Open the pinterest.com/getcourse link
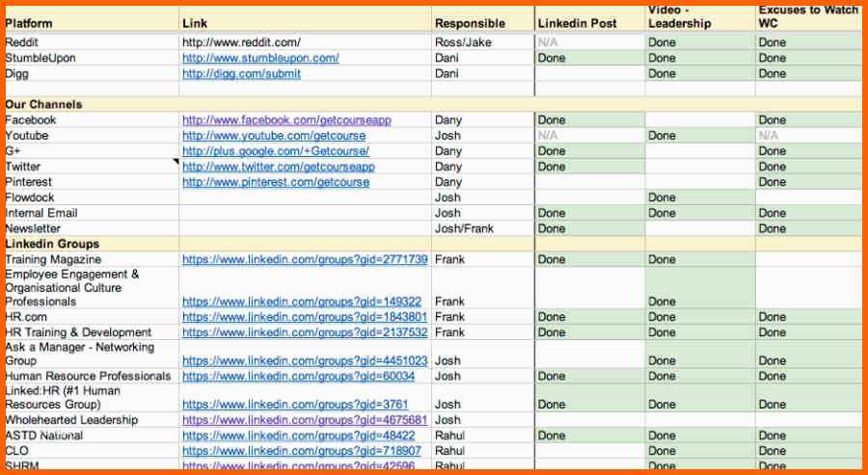 point(276,182)
